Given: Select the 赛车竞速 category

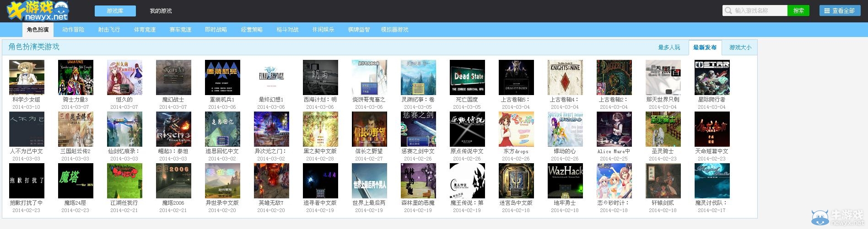Looking at the screenshot, I should (180, 29).
